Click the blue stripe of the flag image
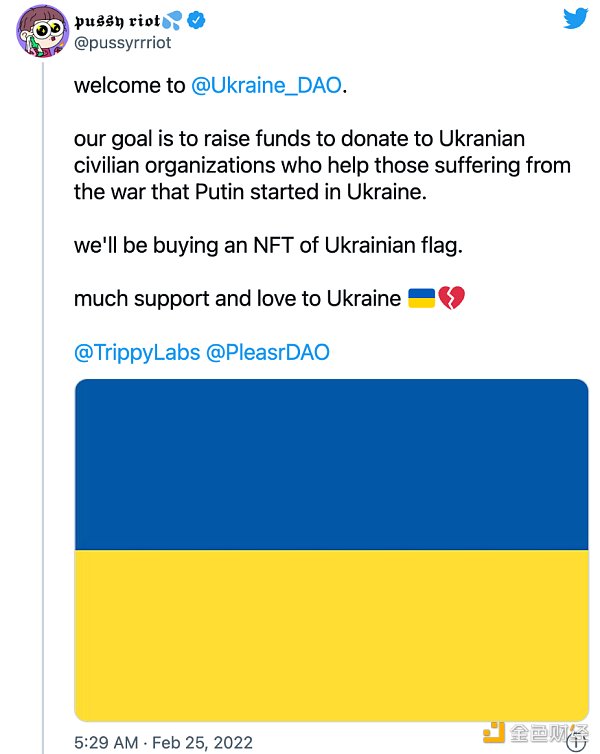Viewport: 600px width, 754px height. click(x=330, y=465)
